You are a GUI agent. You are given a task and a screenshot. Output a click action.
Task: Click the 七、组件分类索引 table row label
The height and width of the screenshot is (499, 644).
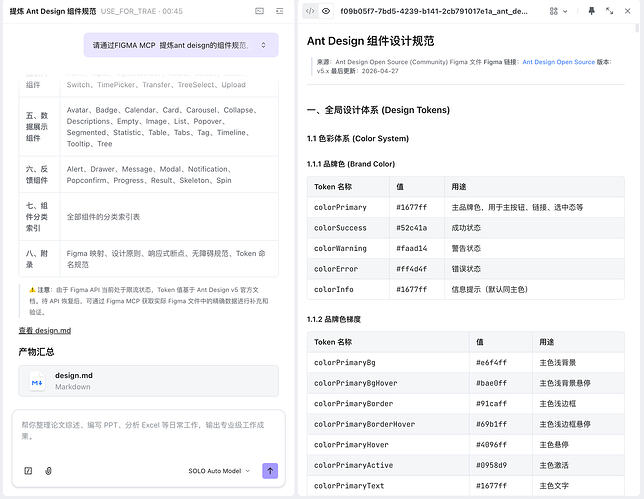coord(37,217)
